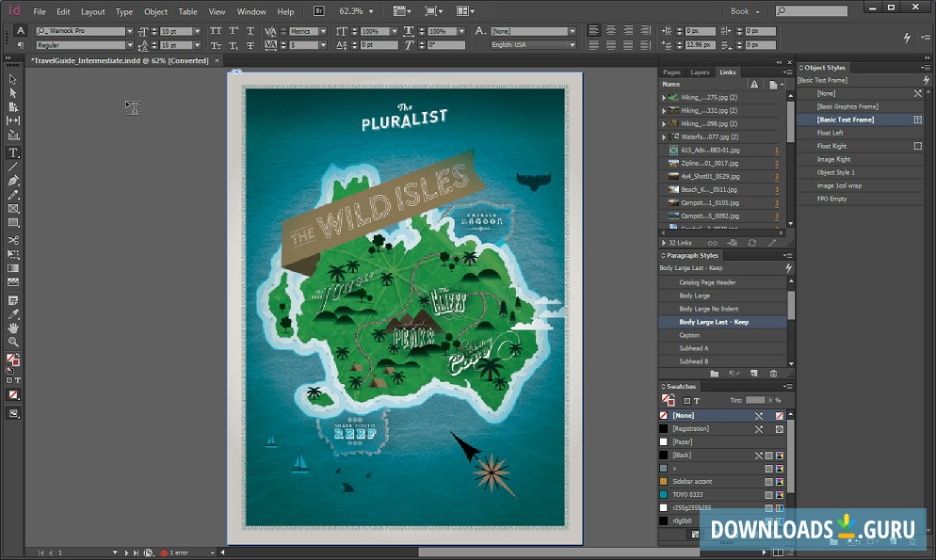936x560 pixels.
Task: Open the Window menu
Action: pos(251,11)
